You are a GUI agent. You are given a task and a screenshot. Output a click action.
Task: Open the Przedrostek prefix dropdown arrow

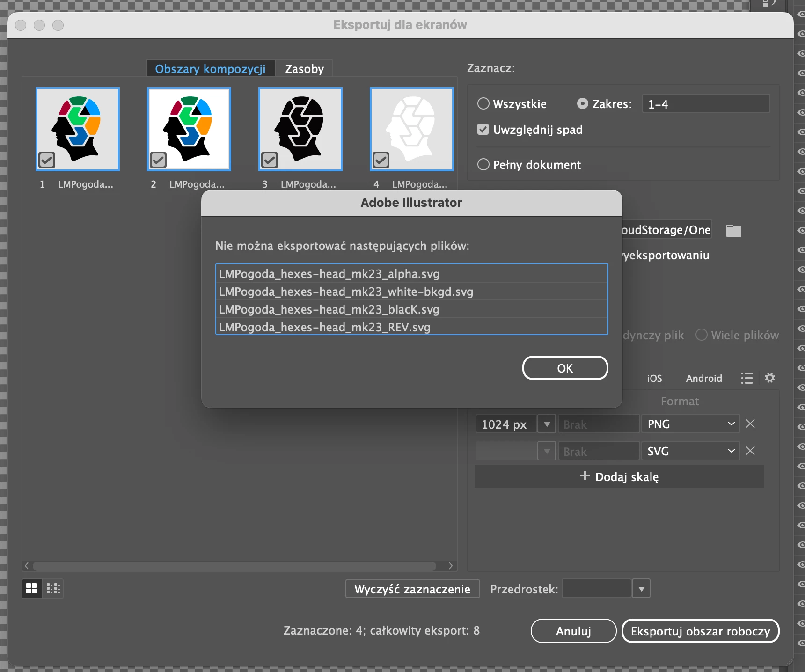[641, 589]
